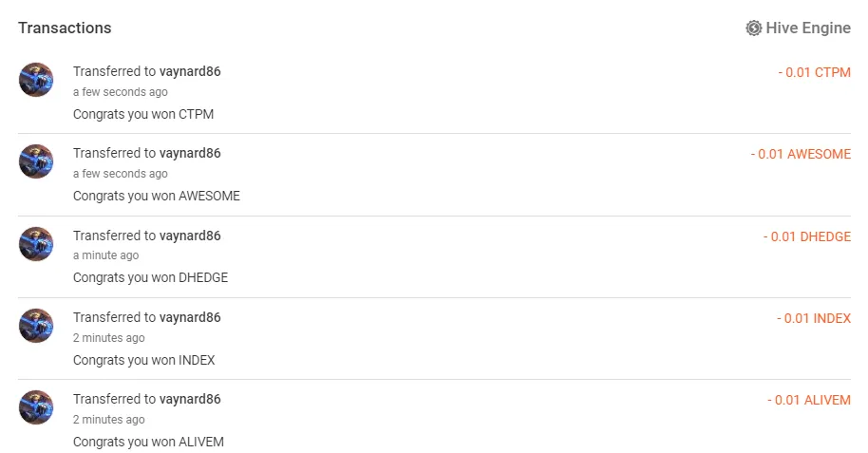Click memo 'Congrats you won DHEDGE'
868x453 pixels.
(x=151, y=278)
